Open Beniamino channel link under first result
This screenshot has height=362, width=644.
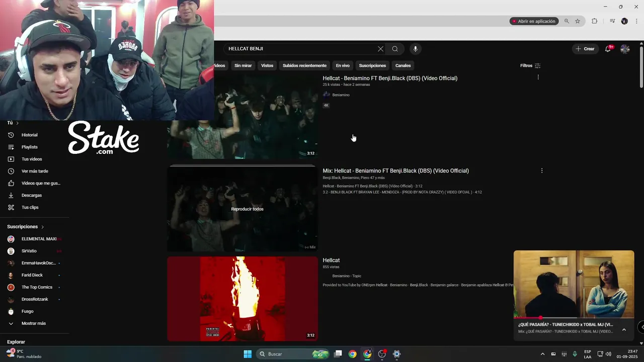tap(341, 95)
